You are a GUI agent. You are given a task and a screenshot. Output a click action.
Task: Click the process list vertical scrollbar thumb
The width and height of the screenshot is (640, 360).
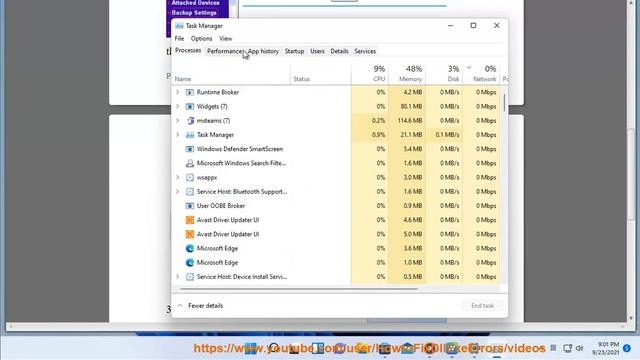click(504, 102)
